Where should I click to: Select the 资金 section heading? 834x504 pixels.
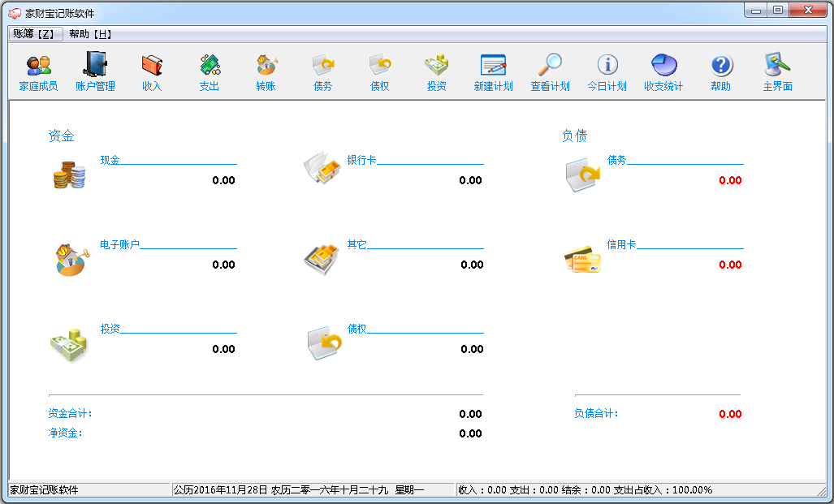point(61,136)
